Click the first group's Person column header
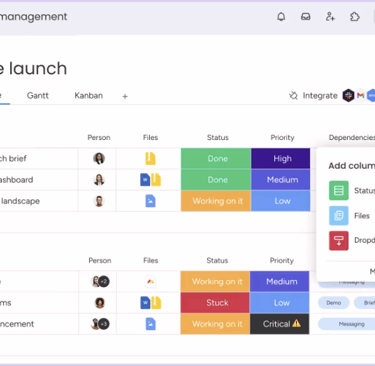Image resolution: width=375 pixels, height=366 pixels. [99, 137]
